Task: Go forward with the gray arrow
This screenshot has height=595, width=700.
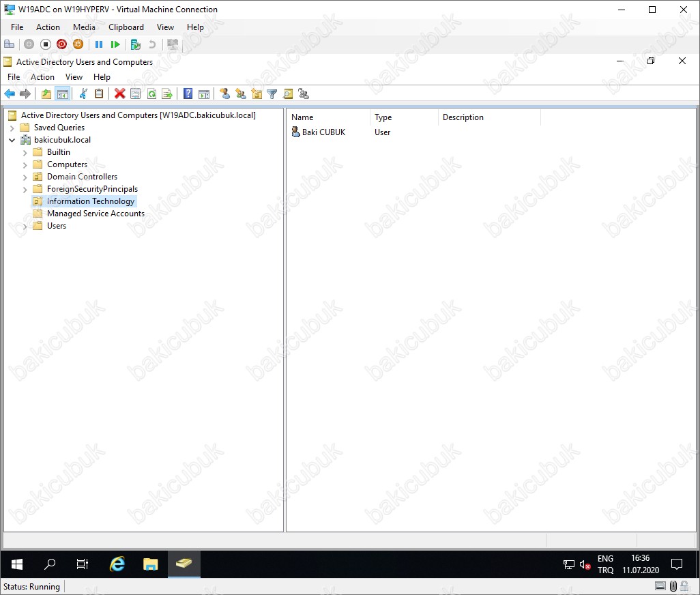Action: coord(25,93)
